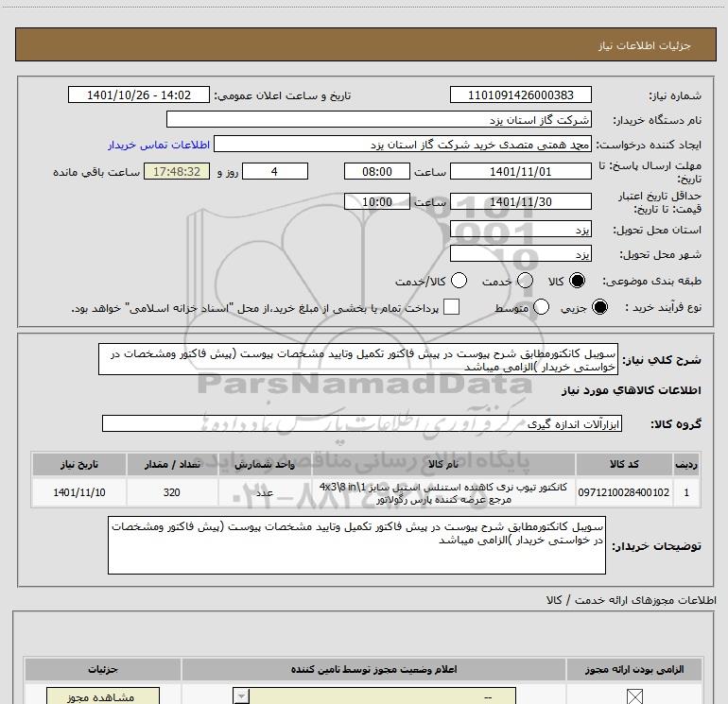Click goods code 0971210028400102 cell
The height and width of the screenshot is (704, 728).
coord(624,492)
